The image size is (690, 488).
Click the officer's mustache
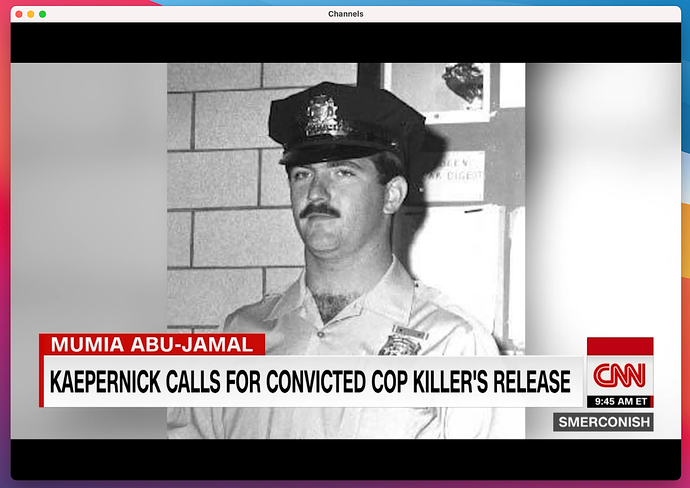coord(319,210)
